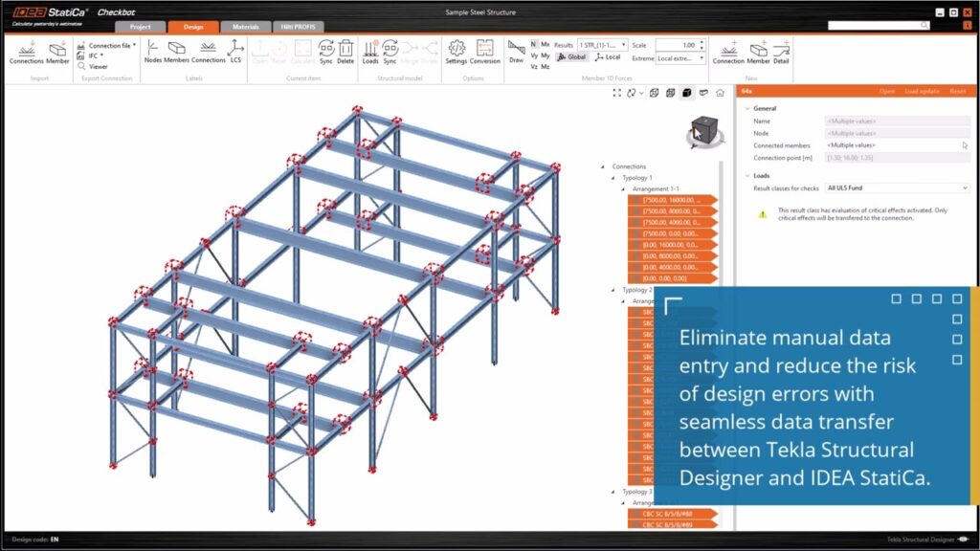
Task: Increase Scale with the up stepper
Action: [702, 42]
